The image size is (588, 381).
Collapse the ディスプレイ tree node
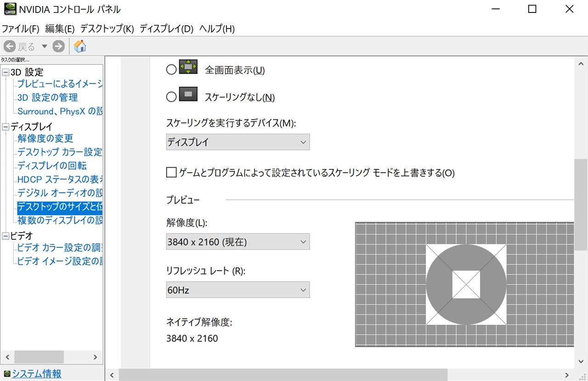(6, 127)
